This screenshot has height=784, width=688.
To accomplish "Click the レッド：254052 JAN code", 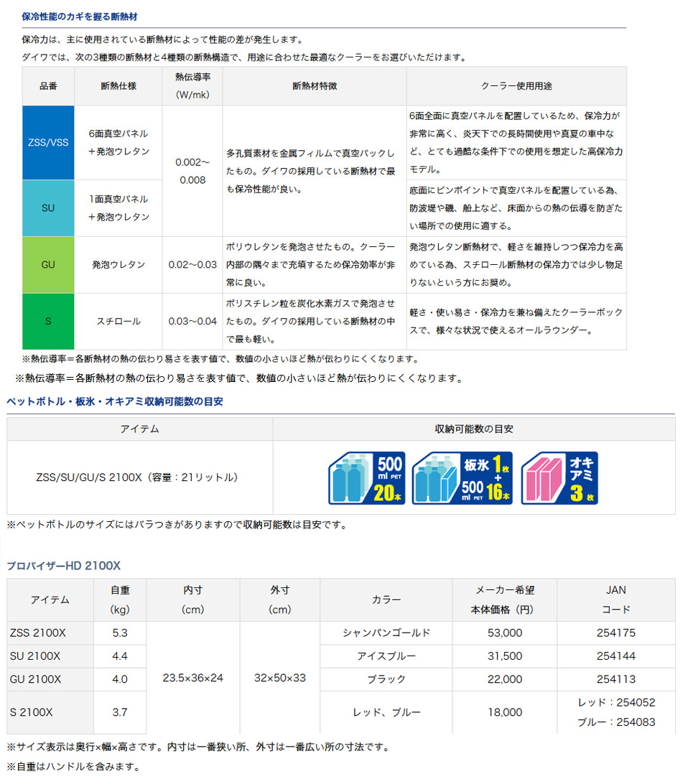I will point(616,702).
